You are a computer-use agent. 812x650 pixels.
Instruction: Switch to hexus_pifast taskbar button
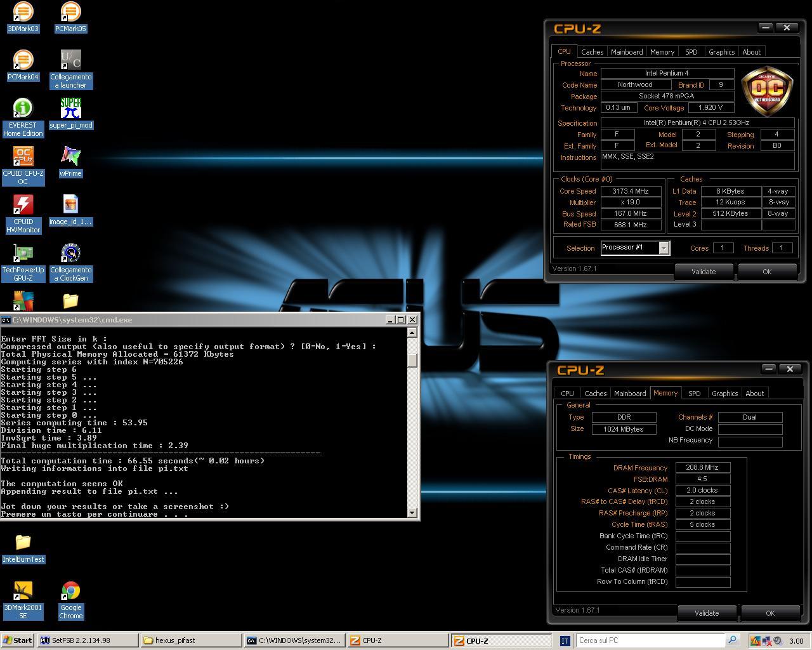[191, 640]
